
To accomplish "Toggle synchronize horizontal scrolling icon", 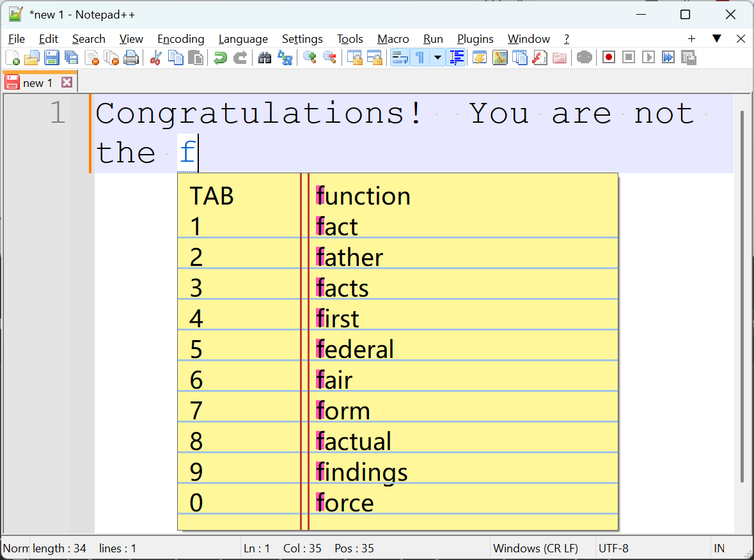I will coord(375,58).
